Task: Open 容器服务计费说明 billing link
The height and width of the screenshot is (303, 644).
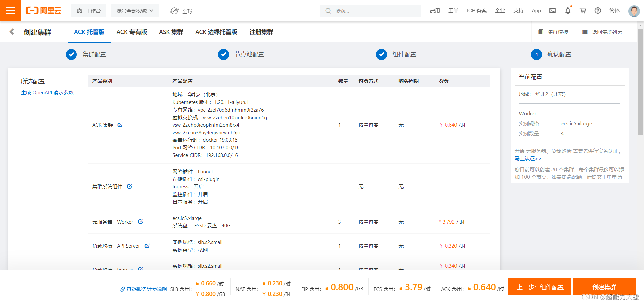Action: click(x=144, y=289)
